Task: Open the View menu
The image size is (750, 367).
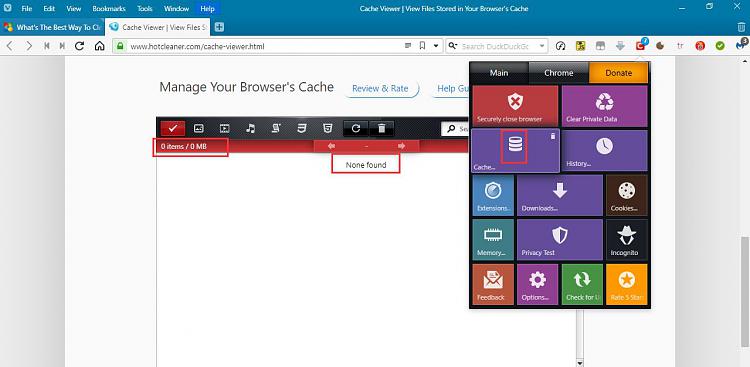Action: pos(74,9)
